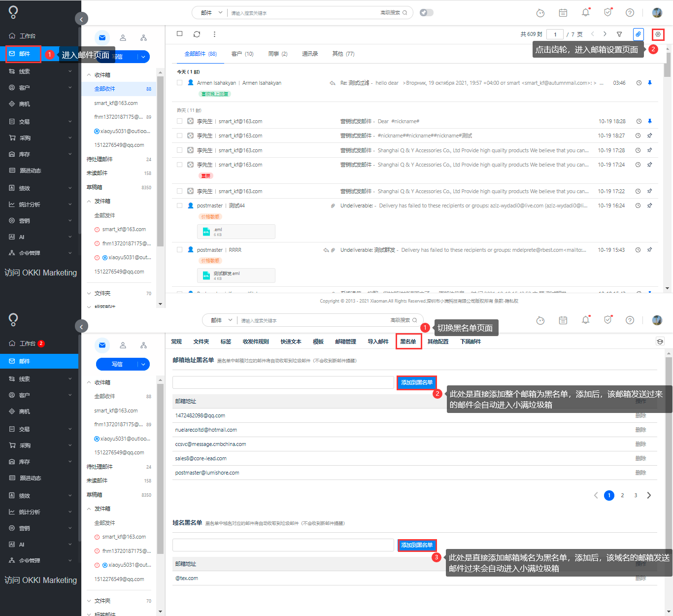Pin the email dated 10-19 15:43
673x616 pixels.
tap(649, 250)
